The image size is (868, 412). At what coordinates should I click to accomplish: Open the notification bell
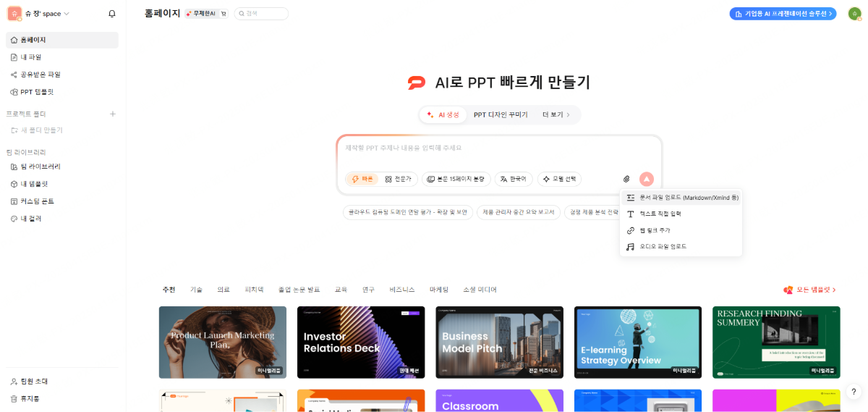pos(111,14)
